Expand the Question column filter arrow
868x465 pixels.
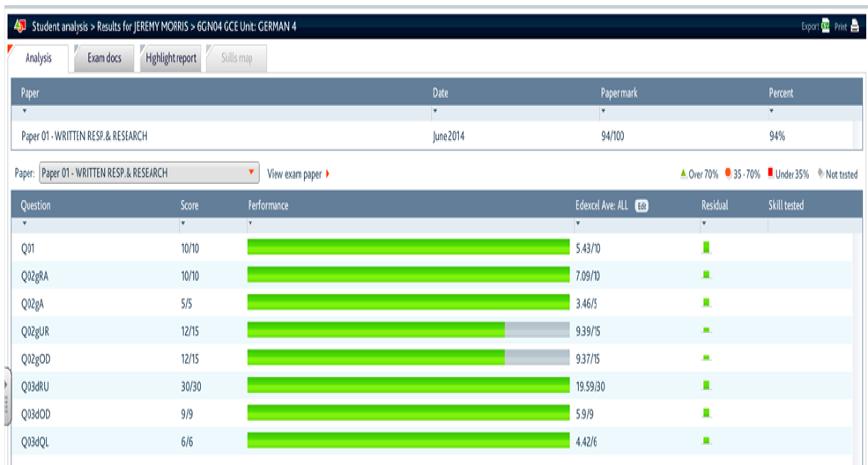[25, 225]
